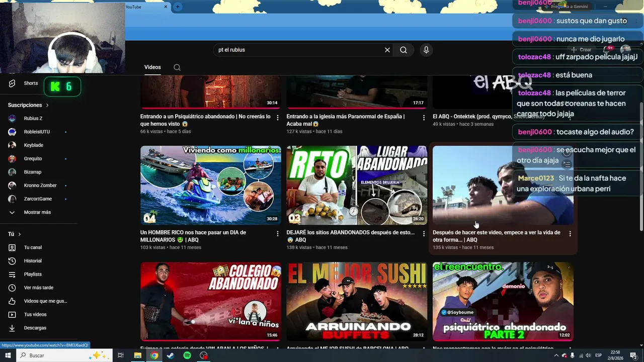Open Task View on the taskbar
The image size is (644, 362).
(x=121, y=355)
